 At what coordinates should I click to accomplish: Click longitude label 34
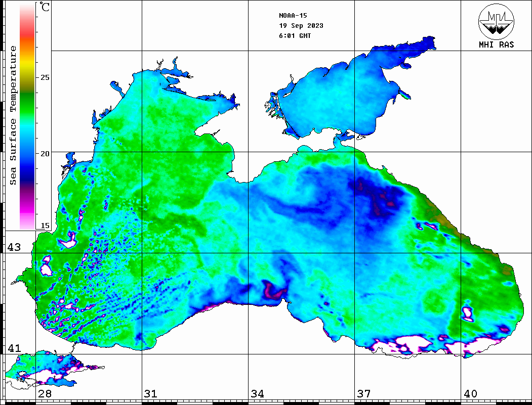tap(257, 394)
